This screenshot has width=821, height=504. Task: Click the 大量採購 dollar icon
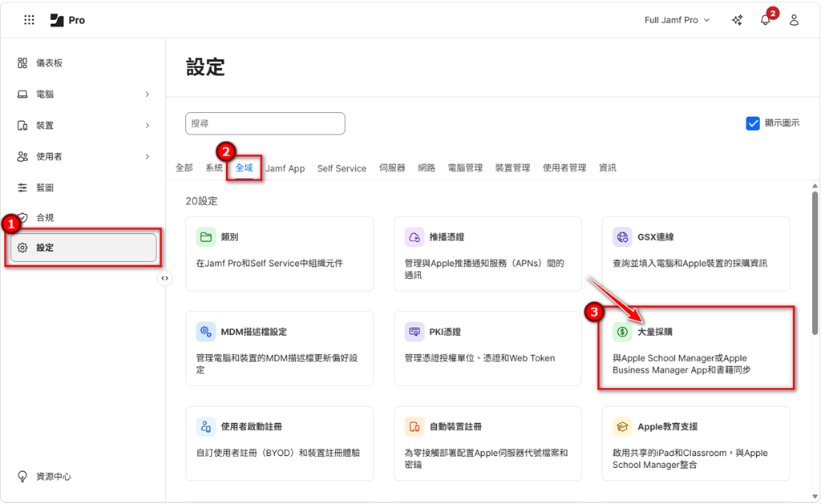pos(622,332)
